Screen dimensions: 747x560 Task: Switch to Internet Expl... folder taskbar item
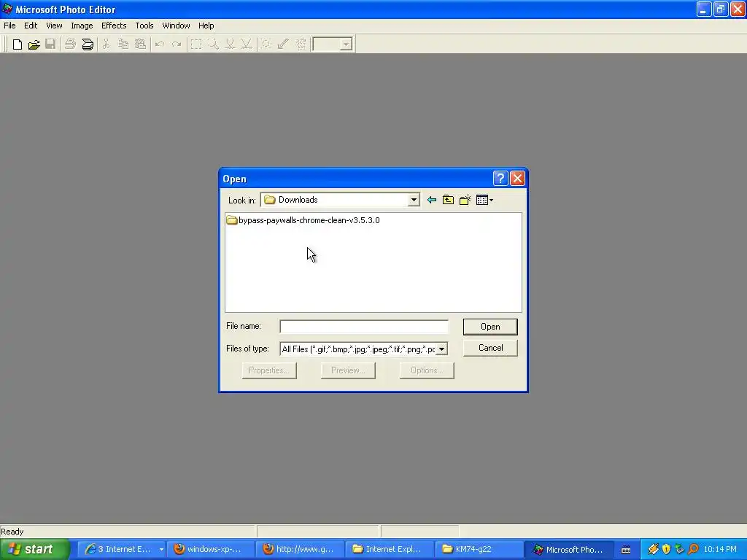(x=390, y=550)
